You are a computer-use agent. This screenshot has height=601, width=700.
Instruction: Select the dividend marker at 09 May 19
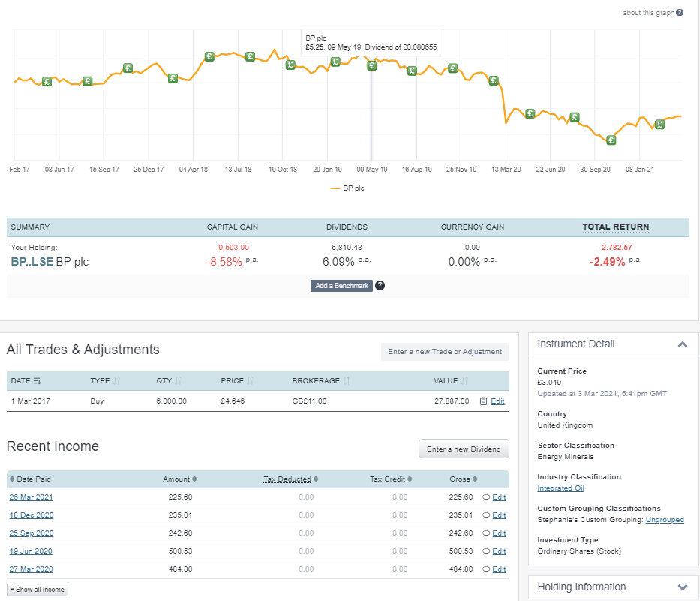click(x=371, y=65)
